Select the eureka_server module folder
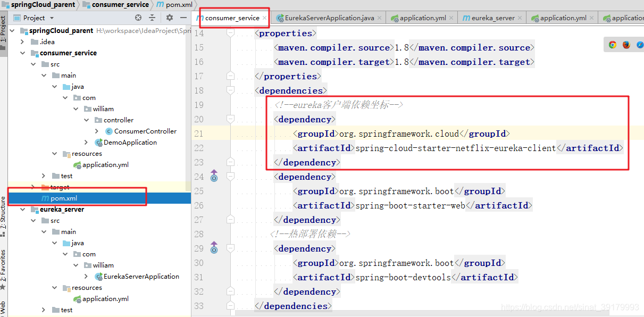This screenshot has width=644, height=317. pyautogui.click(x=62, y=210)
